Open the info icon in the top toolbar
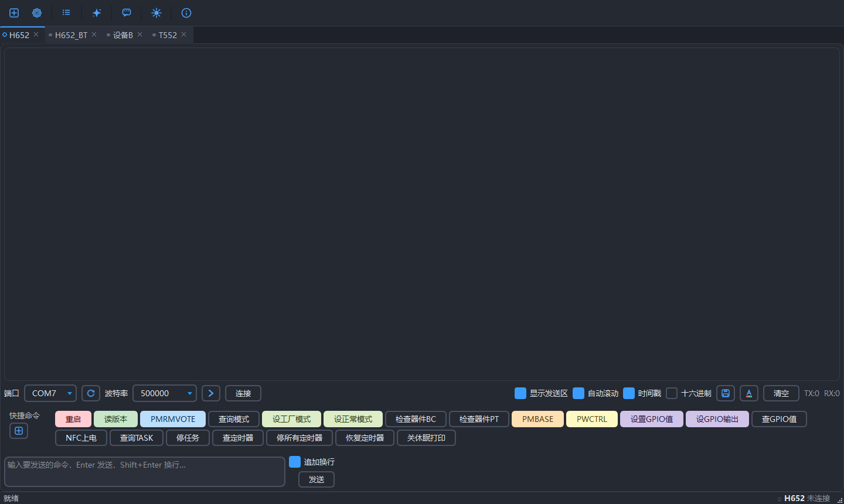Screen dimensions: 844x504 coord(186,13)
